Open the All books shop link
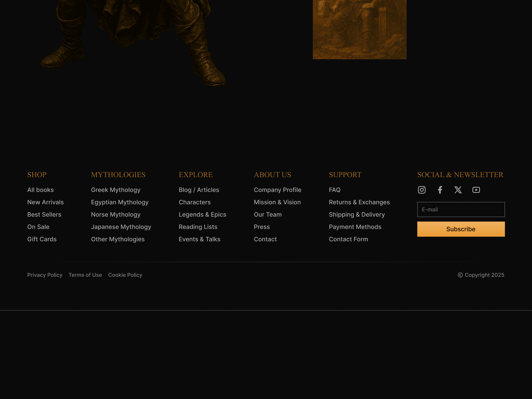532x399 pixels. 40,190
